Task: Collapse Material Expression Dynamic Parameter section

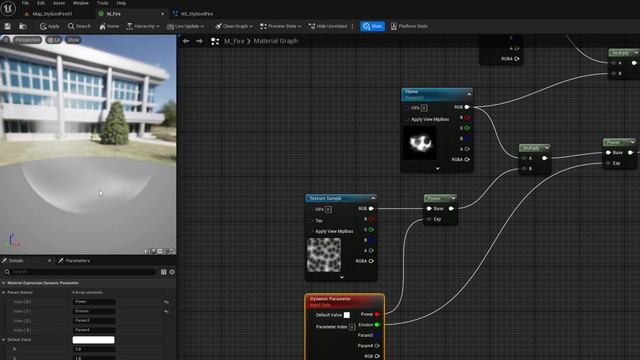Action: tap(3, 283)
